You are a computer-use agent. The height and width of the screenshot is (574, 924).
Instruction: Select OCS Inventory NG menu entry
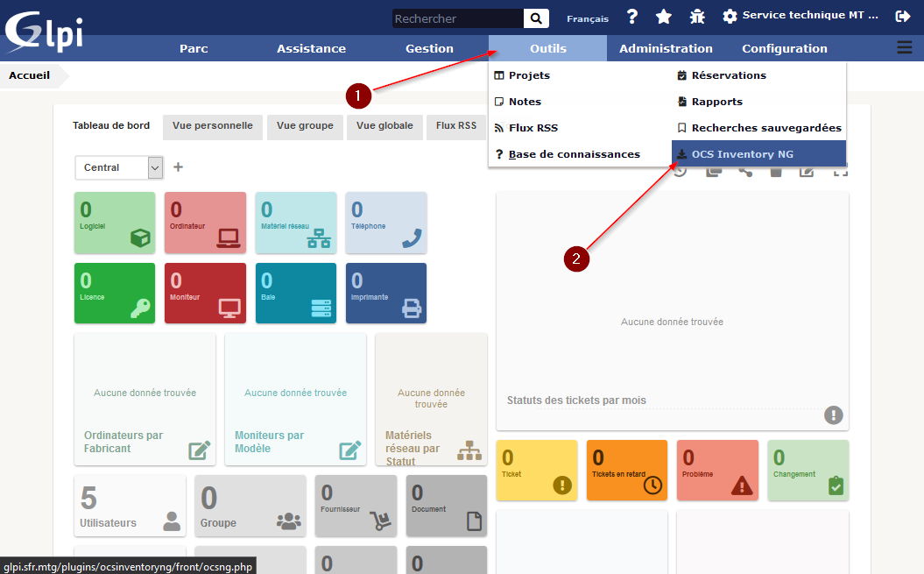click(x=742, y=154)
